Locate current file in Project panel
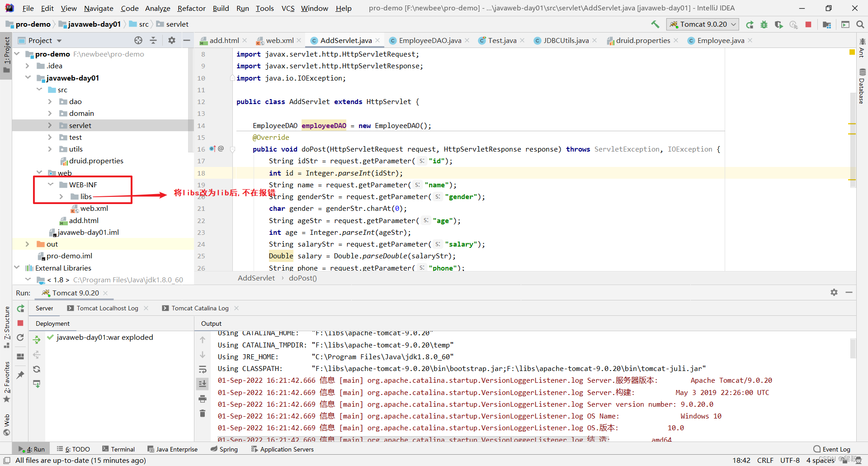 [138, 40]
